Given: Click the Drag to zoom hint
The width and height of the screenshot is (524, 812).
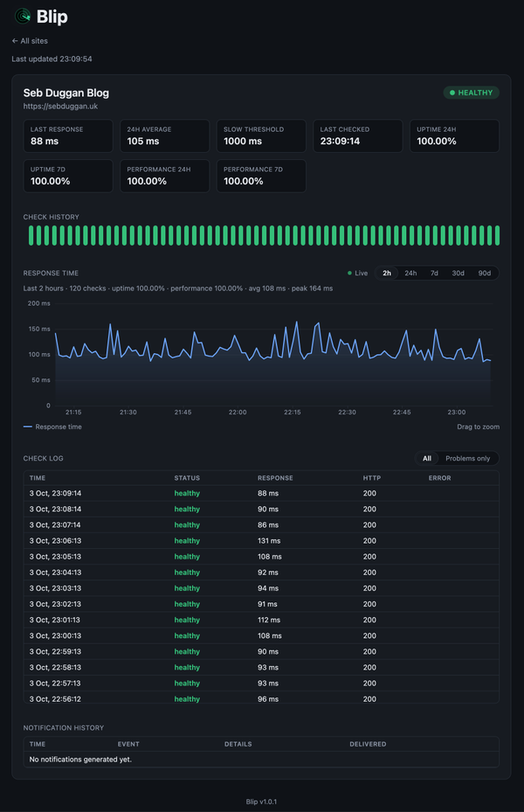Looking at the screenshot, I should point(478,427).
